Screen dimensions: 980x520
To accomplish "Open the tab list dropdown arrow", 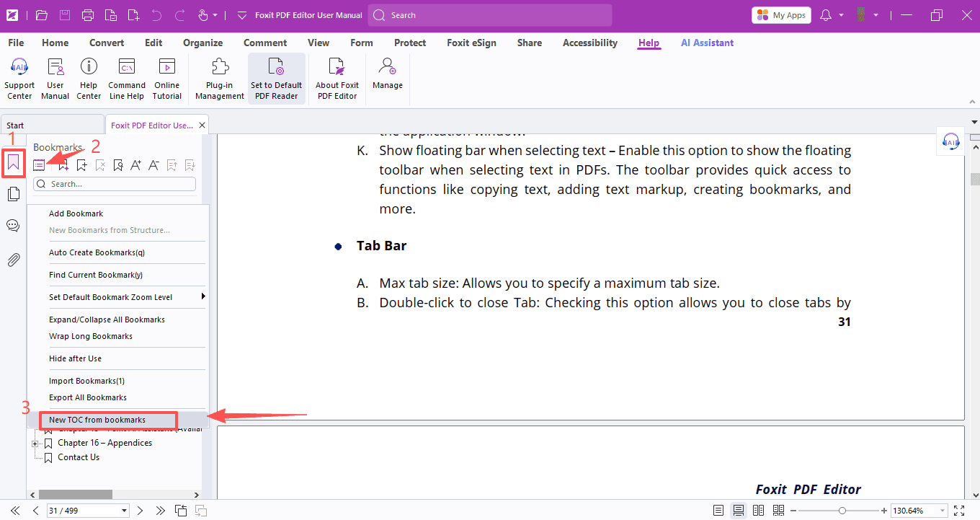I will tap(974, 123).
